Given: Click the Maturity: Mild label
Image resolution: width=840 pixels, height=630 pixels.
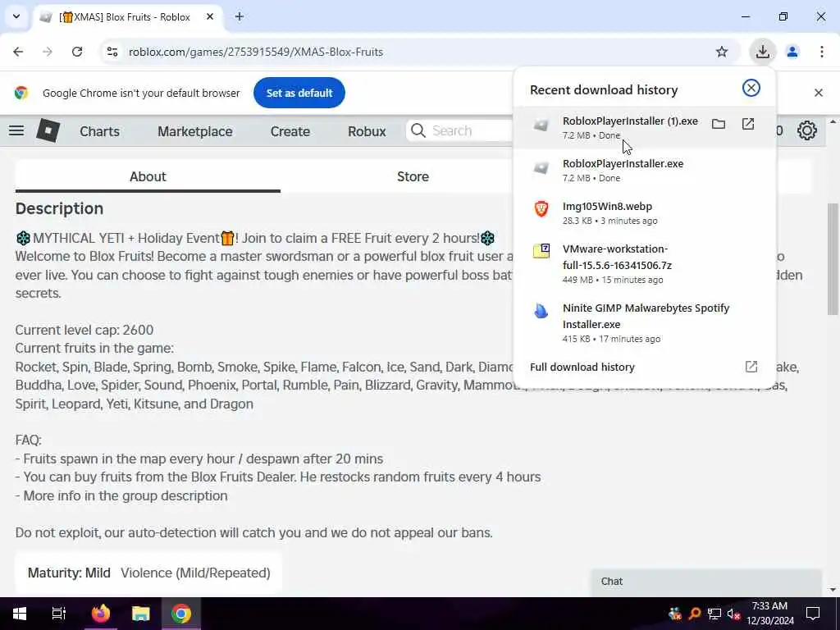Looking at the screenshot, I should tap(69, 573).
